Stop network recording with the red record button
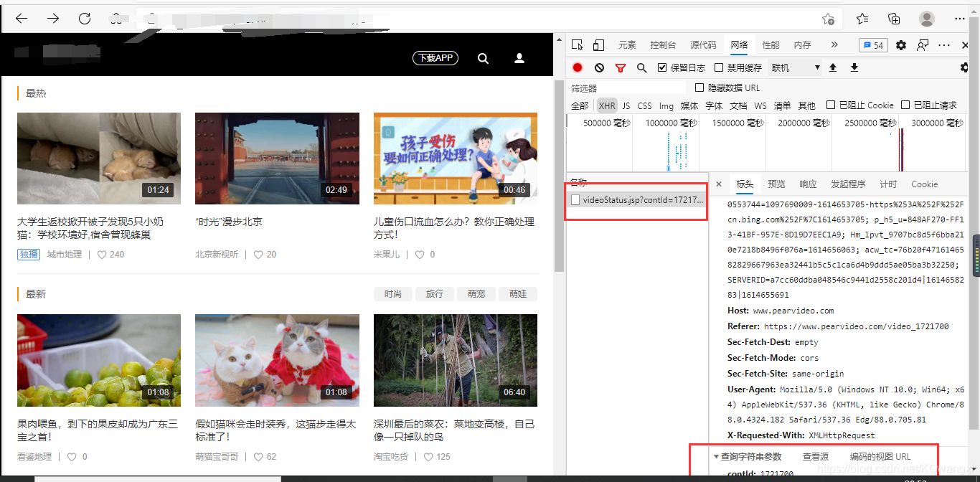Viewport: 980px width, 482px height. point(578,67)
